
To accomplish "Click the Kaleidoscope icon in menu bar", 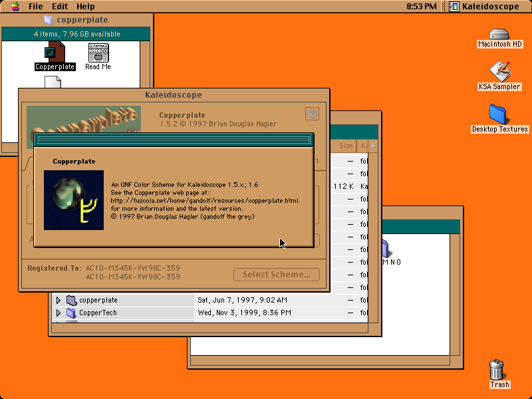I will coord(454,7).
